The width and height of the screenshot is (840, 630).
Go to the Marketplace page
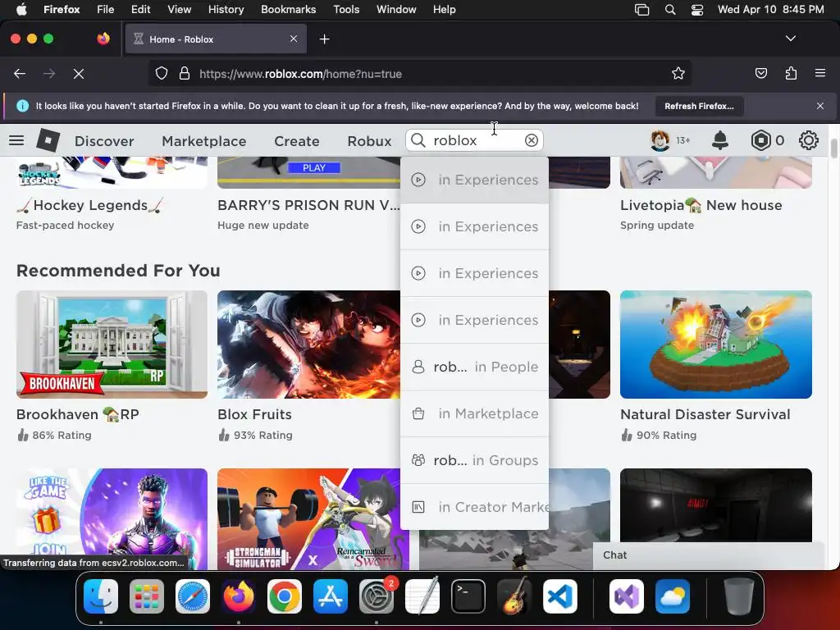(204, 141)
